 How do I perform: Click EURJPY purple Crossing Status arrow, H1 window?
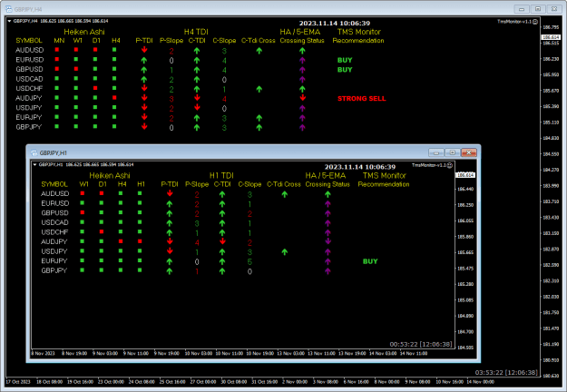click(327, 261)
